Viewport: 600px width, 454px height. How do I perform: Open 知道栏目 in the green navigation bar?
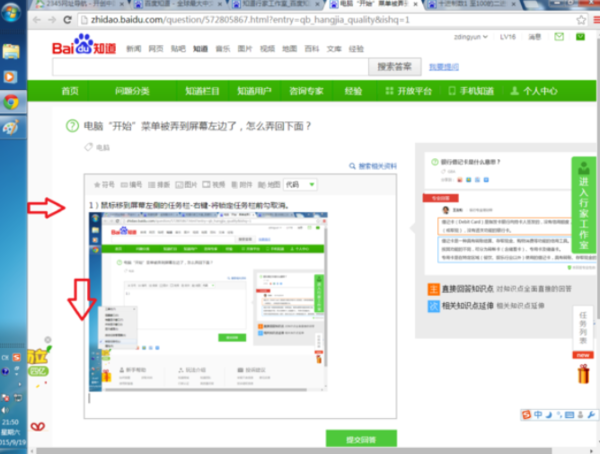[x=202, y=91]
